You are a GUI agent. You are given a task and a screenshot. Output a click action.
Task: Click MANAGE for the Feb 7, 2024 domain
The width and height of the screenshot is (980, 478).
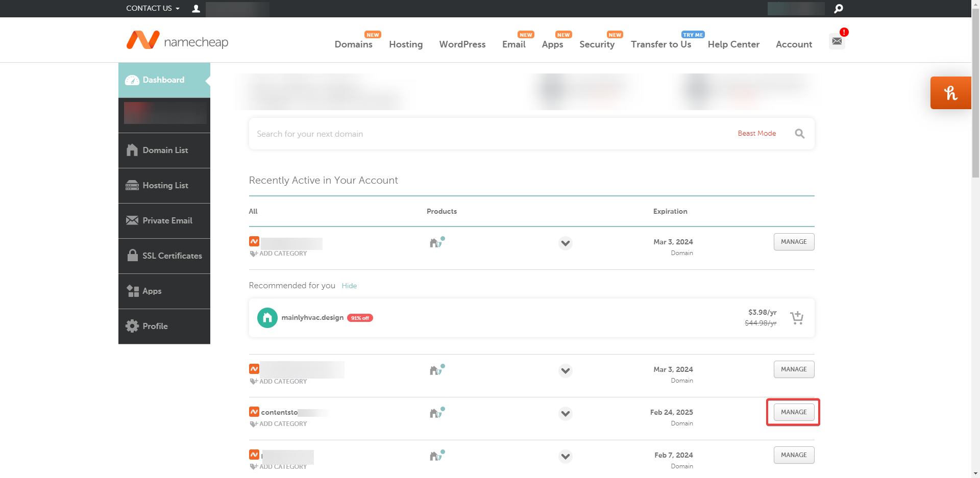[x=794, y=455]
